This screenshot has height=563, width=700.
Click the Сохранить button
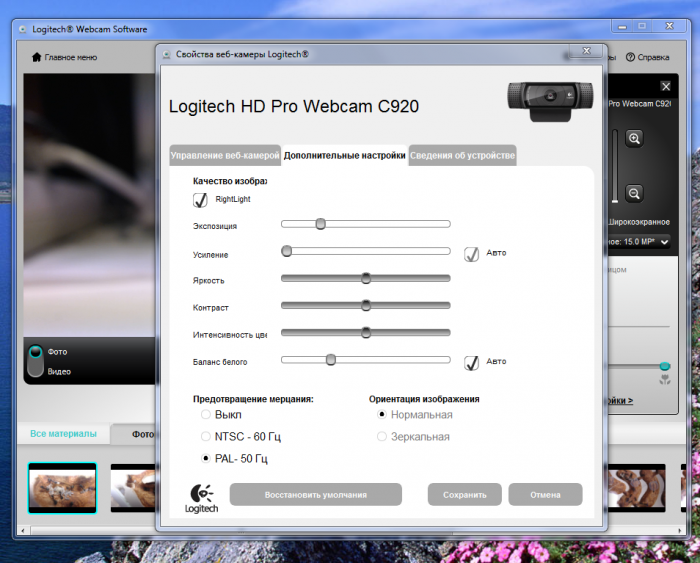point(464,494)
